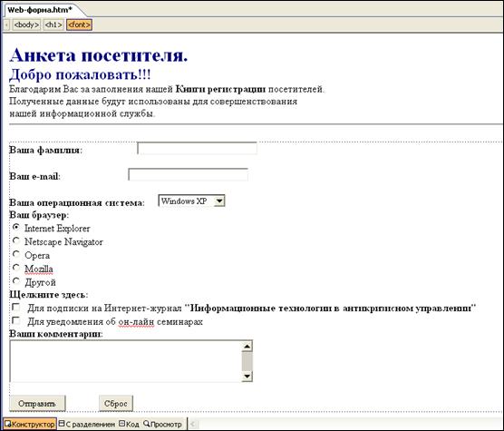Click the label Ваш браузер:

click(39, 215)
